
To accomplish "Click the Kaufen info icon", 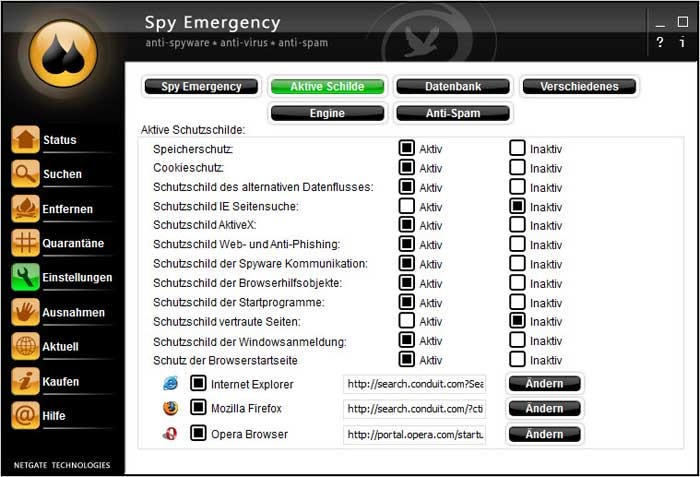I will pos(25,381).
